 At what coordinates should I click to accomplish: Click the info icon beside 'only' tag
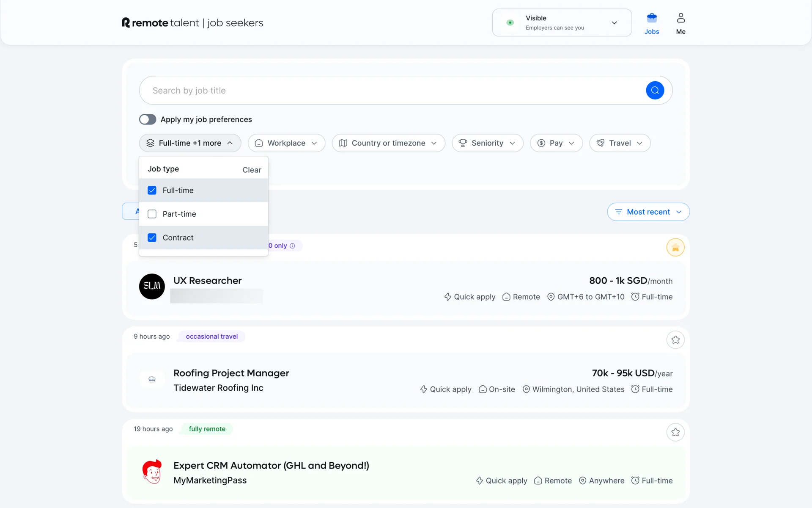(292, 246)
